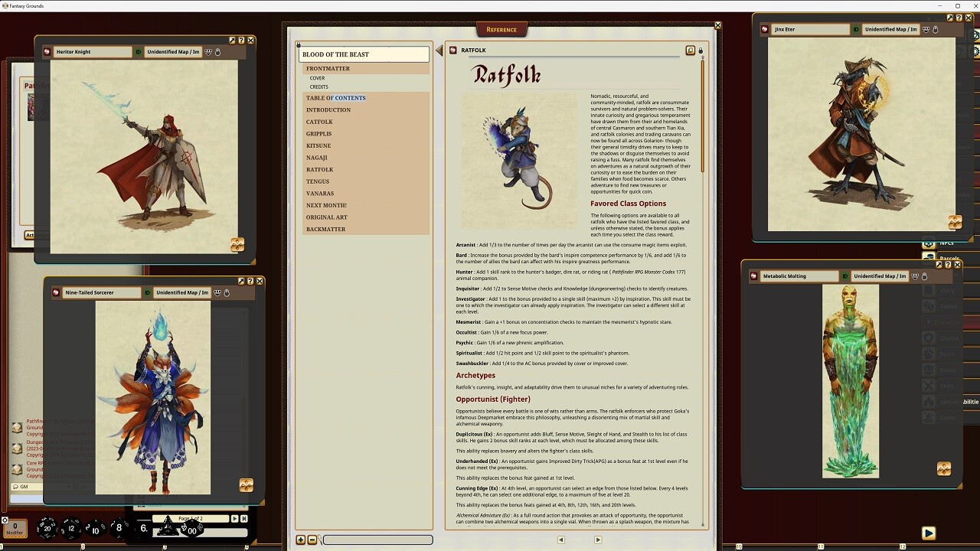Click the share icon in the Ratfolk header
Viewport: 980px width, 551px height.
pyautogui.click(x=691, y=50)
